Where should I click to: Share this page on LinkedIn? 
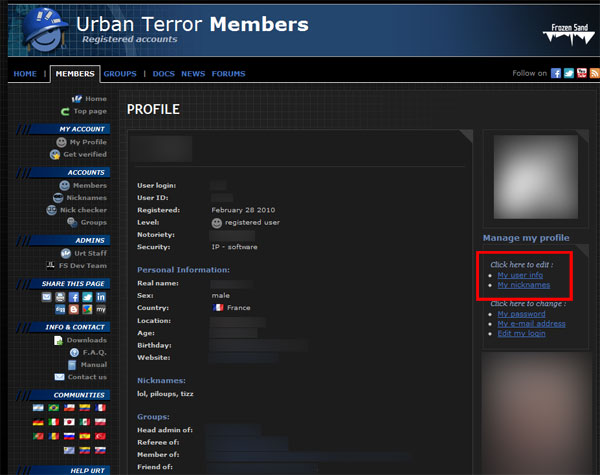point(101,297)
